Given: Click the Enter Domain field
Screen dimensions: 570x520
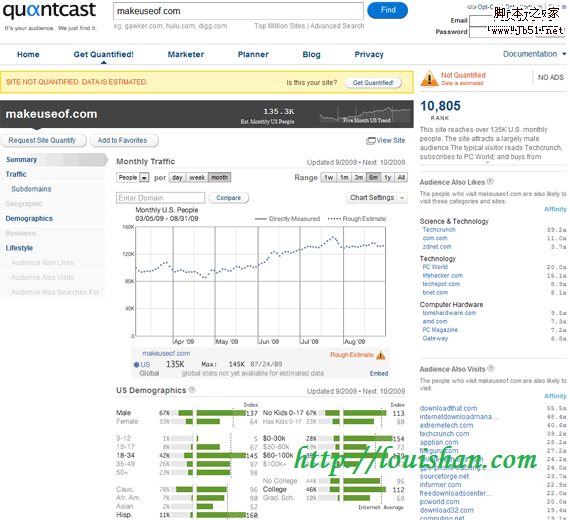Looking at the screenshot, I should click(x=160, y=198).
